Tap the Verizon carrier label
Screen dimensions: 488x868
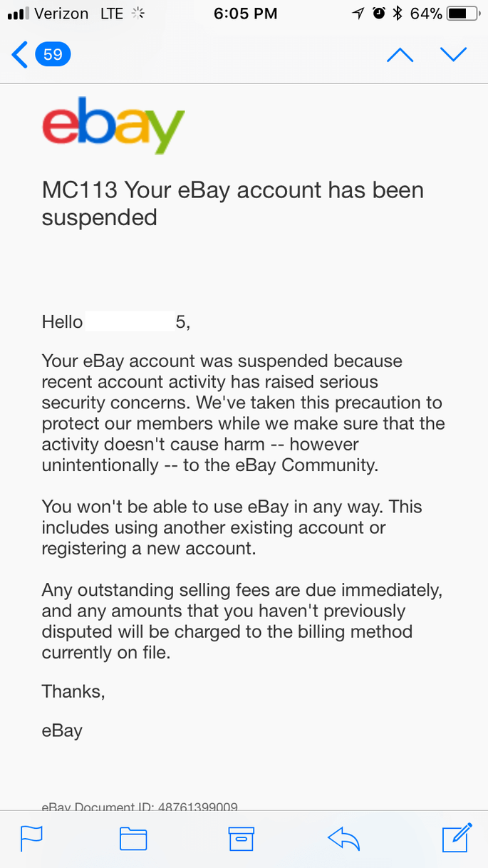tap(61, 13)
